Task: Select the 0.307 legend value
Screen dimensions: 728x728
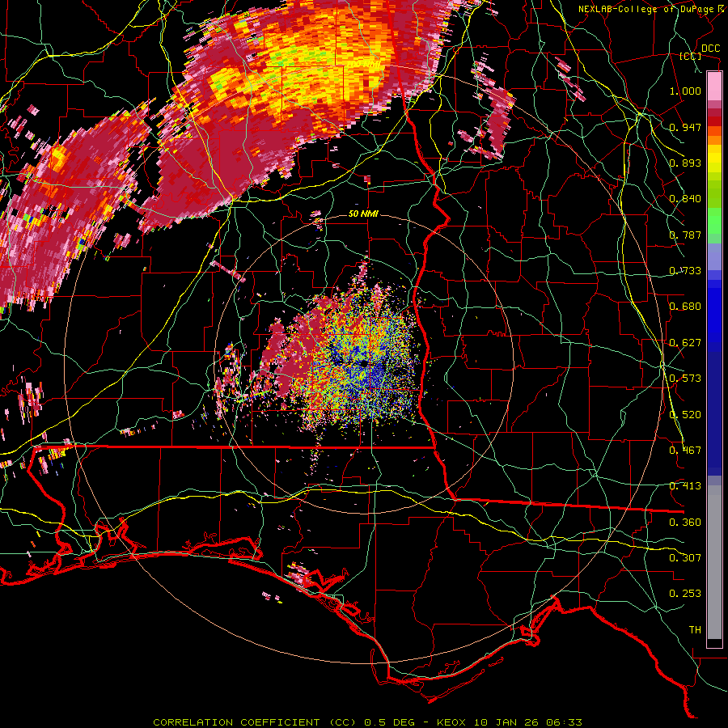Action: click(685, 558)
